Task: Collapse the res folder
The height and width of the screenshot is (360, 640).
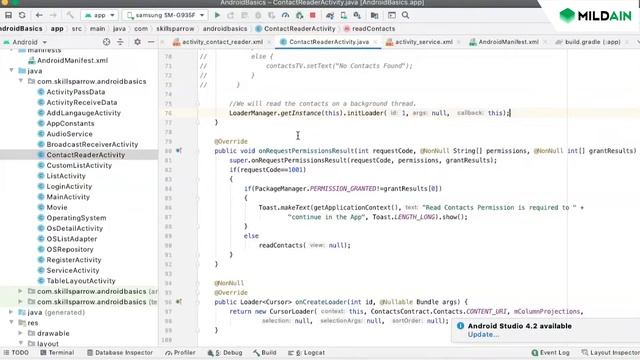Action: coord(11,322)
